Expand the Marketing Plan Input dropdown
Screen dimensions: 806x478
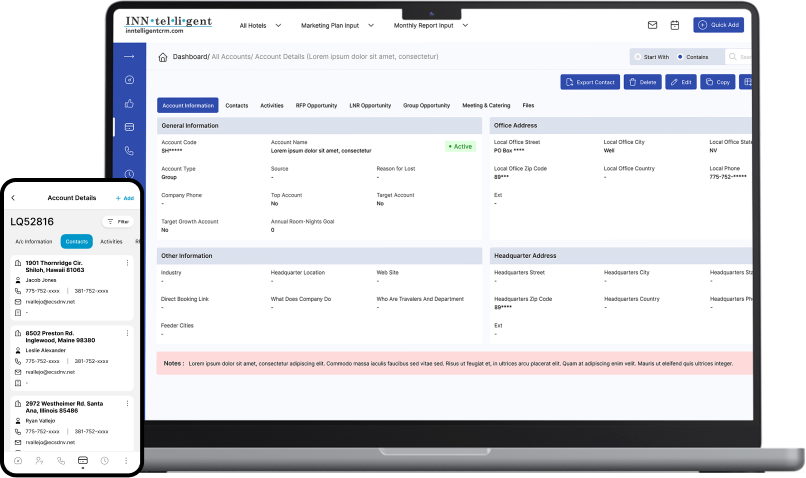(x=337, y=25)
